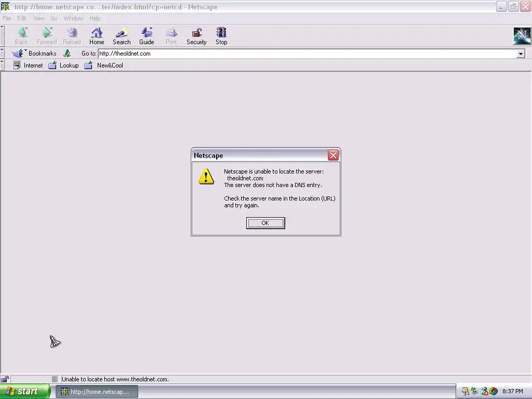532x399 pixels.
Task: Open the File menu
Action: click(x=7, y=18)
